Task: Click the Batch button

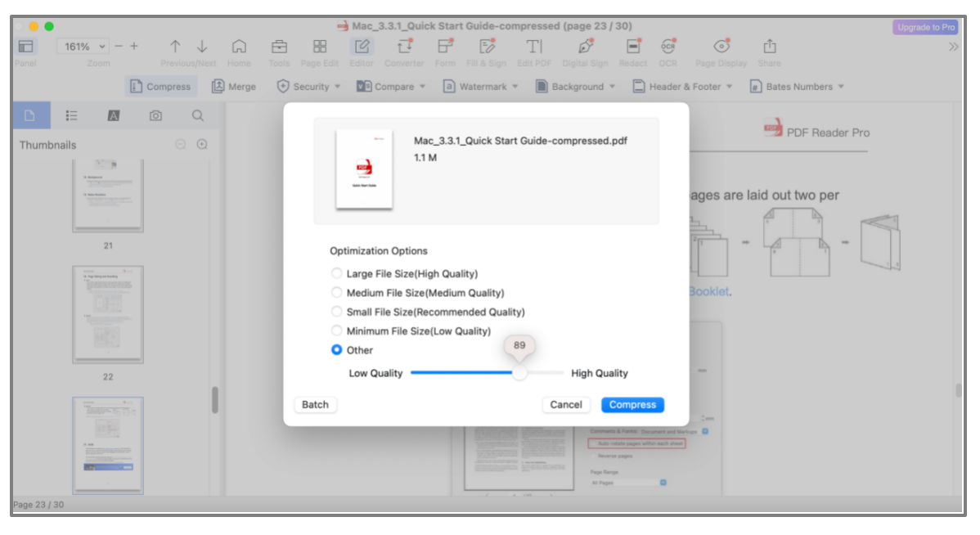Action: point(315,404)
